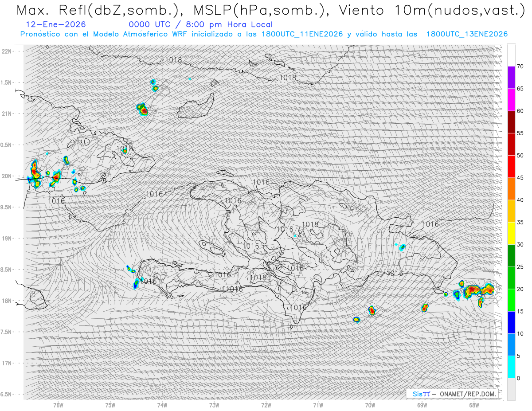Click the colorbar value label '45'

520,178
